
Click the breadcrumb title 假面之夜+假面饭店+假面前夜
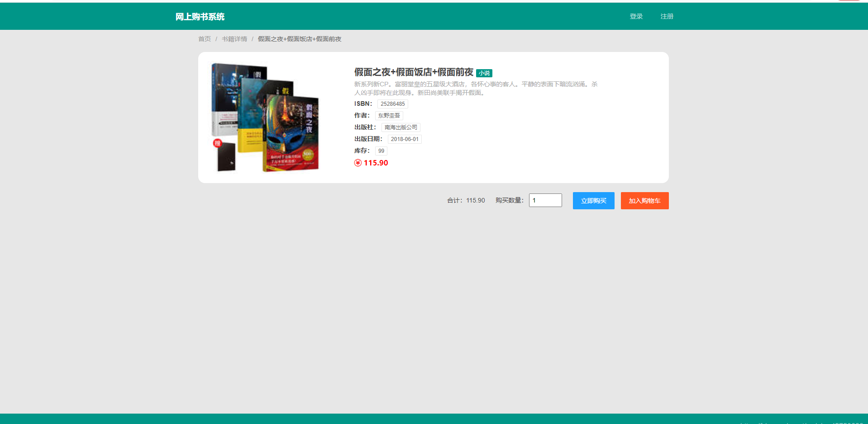point(299,39)
